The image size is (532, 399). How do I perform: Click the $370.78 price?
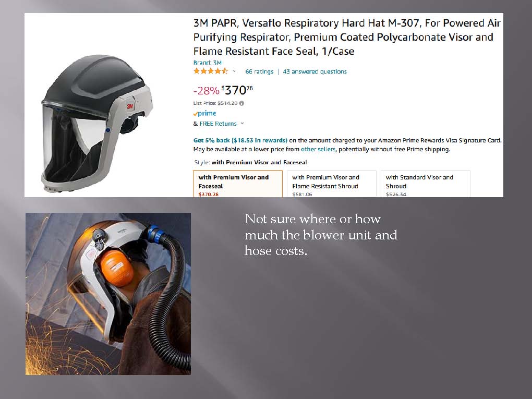[237, 90]
